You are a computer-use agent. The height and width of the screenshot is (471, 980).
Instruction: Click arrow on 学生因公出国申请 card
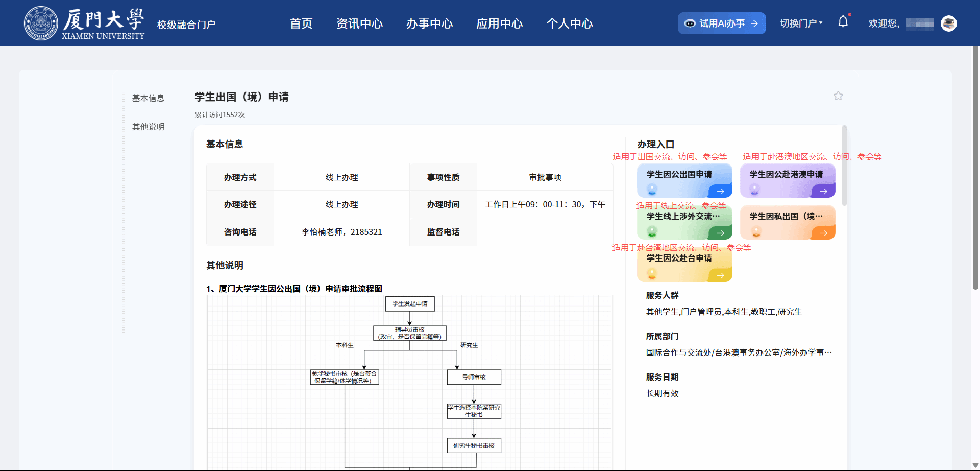[x=721, y=191]
